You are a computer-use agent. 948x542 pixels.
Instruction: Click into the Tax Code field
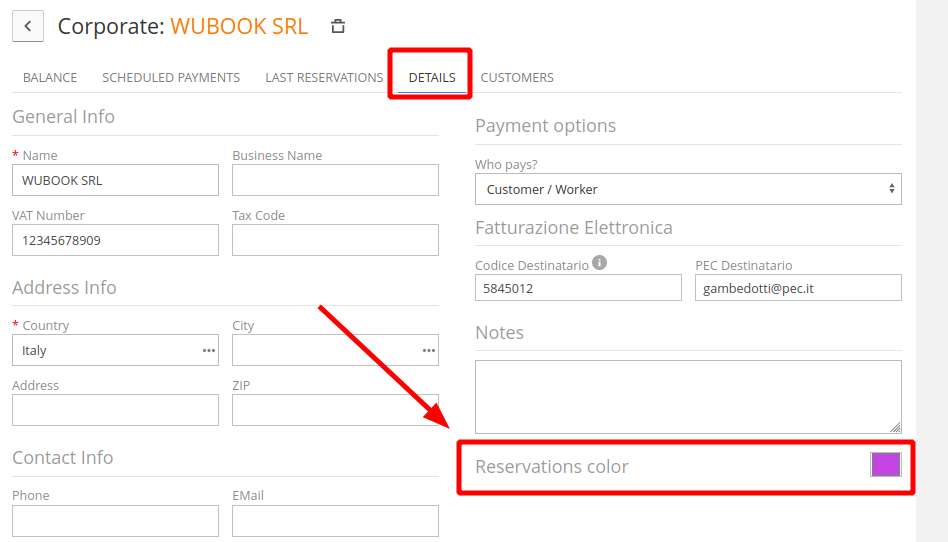335,241
